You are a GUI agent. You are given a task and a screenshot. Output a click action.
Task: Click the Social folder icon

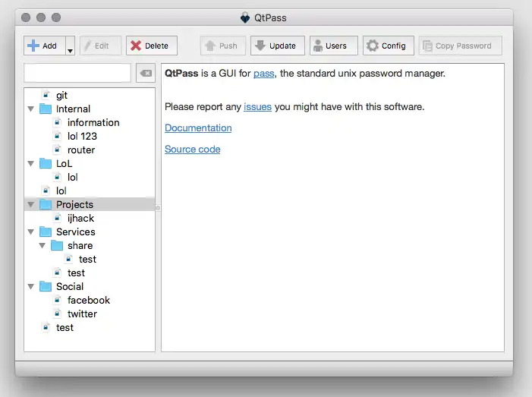coord(46,286)
